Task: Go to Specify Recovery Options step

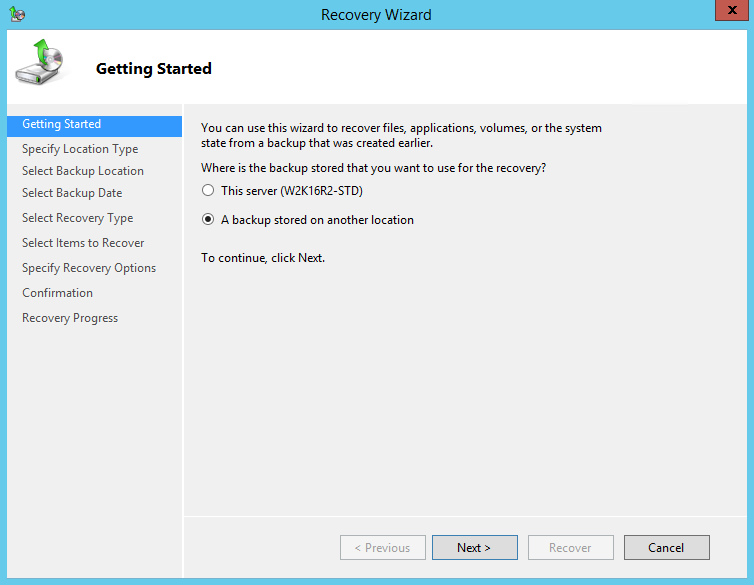Action: tap(89, 268)
